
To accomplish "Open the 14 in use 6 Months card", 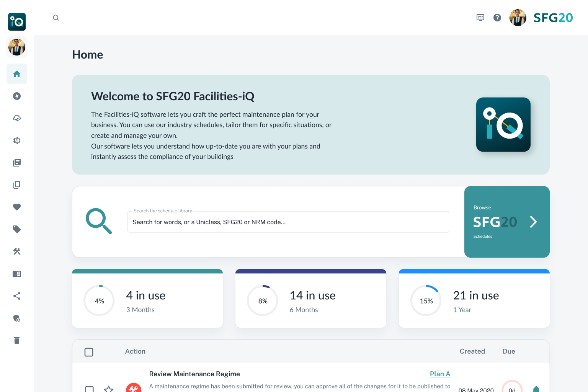I will pyautogui.click(x=310, y=301).
